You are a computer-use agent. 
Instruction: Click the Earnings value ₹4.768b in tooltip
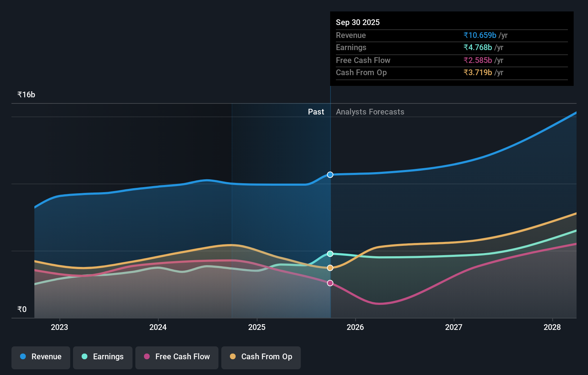(x=478, y=47)
